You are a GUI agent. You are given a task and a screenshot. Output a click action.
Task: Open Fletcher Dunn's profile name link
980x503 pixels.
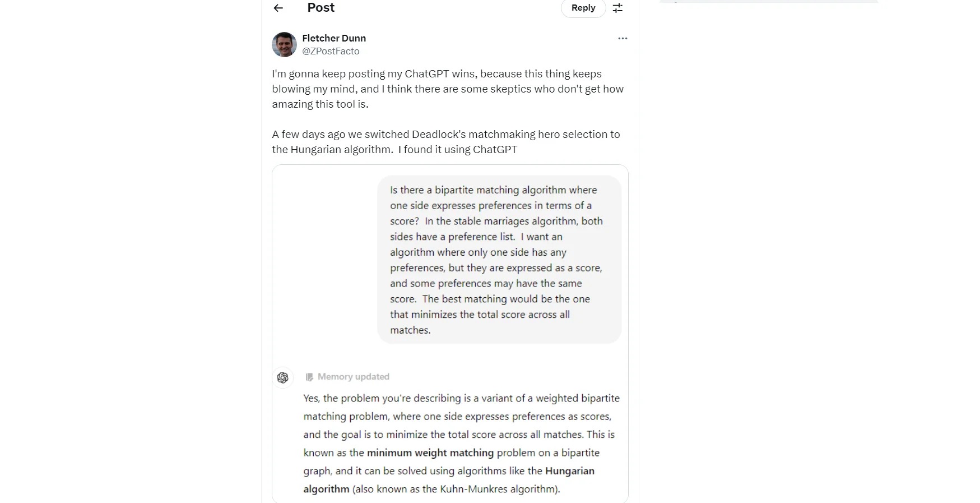tap(334, 38)
